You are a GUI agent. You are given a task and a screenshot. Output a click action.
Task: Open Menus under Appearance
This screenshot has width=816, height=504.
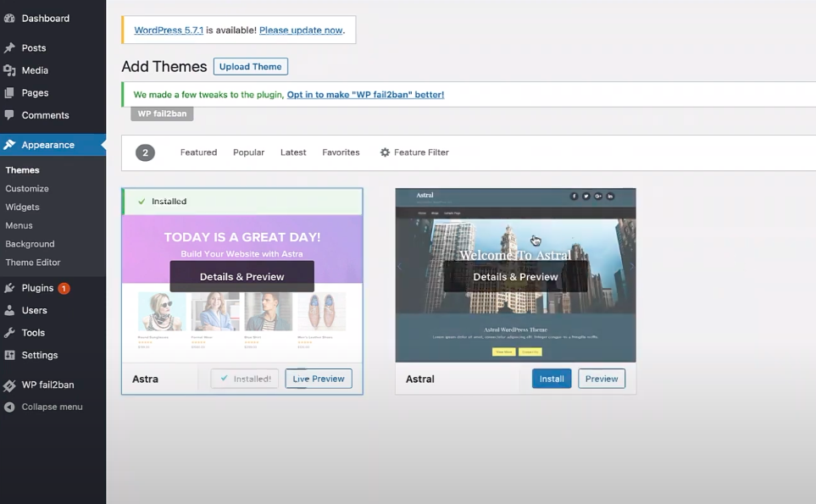click(x=19, y=225)
